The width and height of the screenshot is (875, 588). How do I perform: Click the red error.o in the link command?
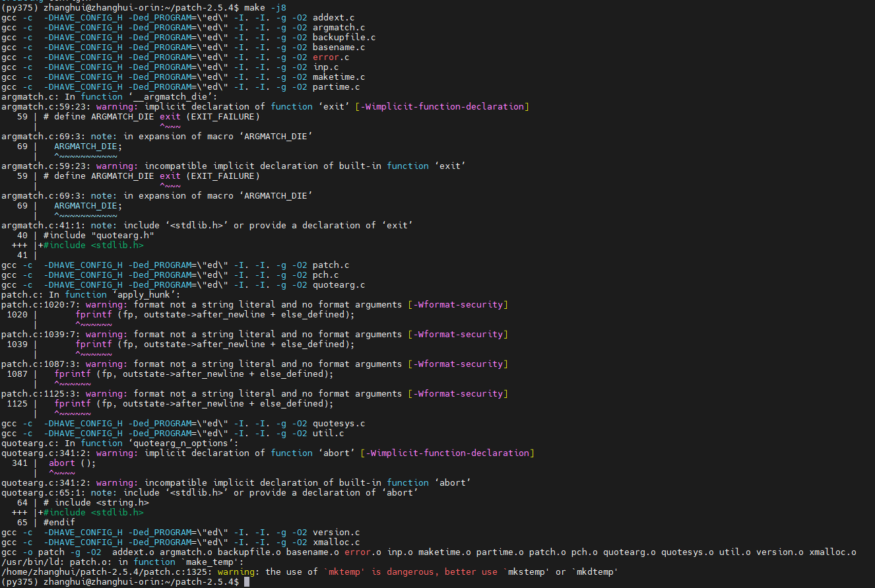363,552
